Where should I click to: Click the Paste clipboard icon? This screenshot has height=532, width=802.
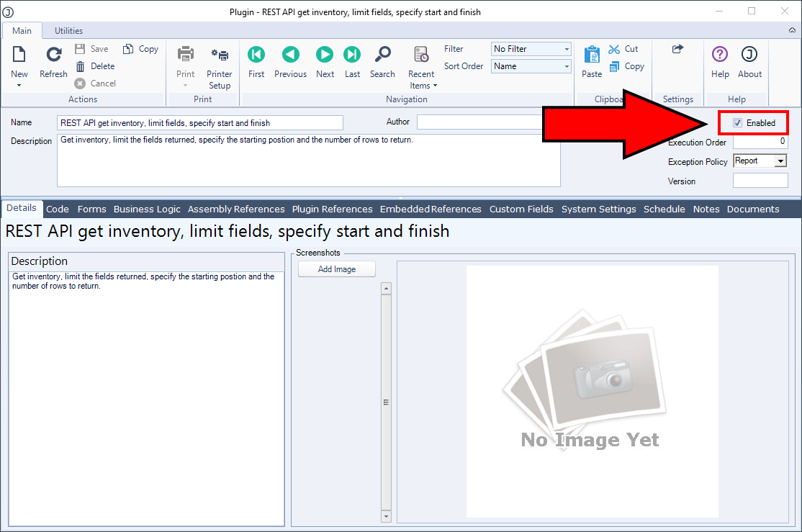pyautogui.click(x=592, y=55)
